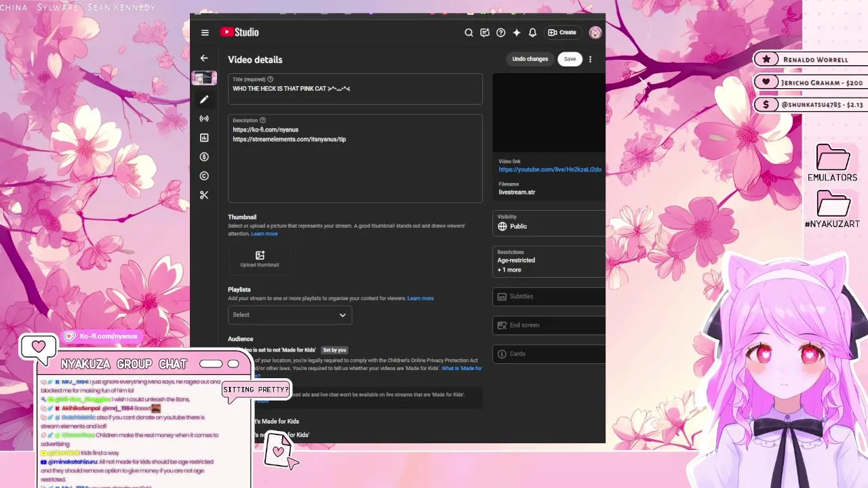This screenshot has height=488, width=868.
Task: Click the Video details heading
Action: [x=255, y=60]
